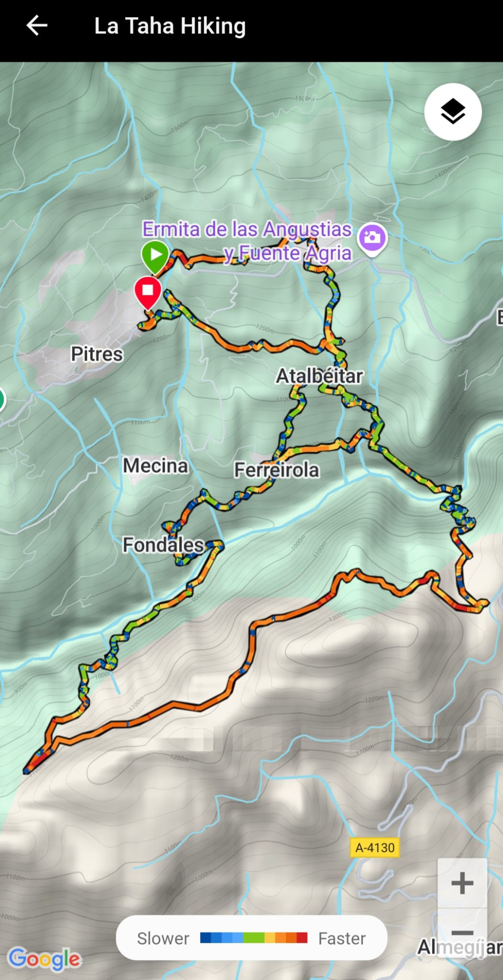Tap the Fondales village label
The image size is (503, 980).
(163, 545)
